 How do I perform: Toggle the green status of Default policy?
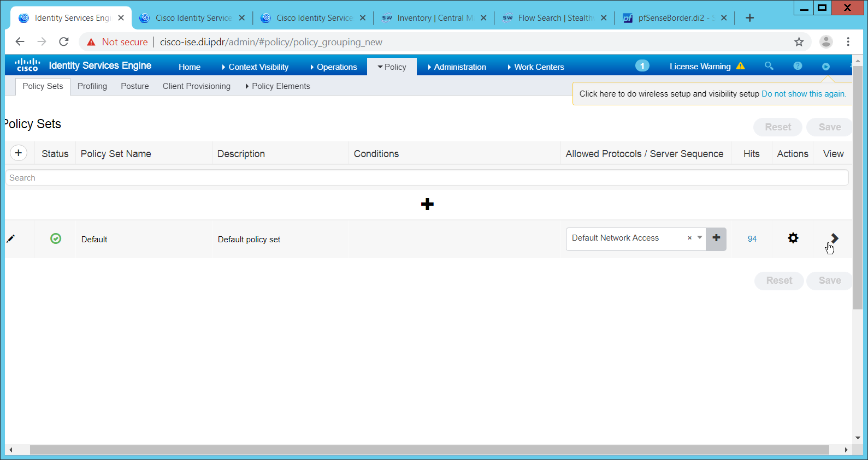coord(56,238)
